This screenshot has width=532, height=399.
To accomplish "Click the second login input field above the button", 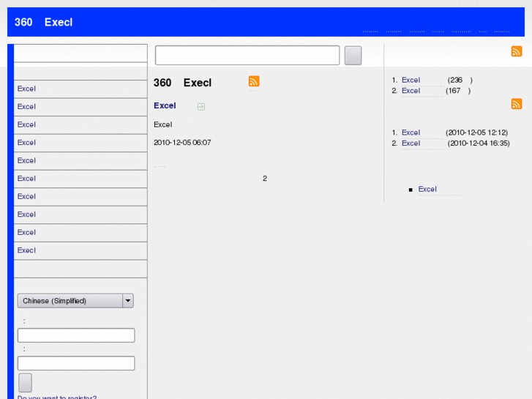I will (76, 363).
